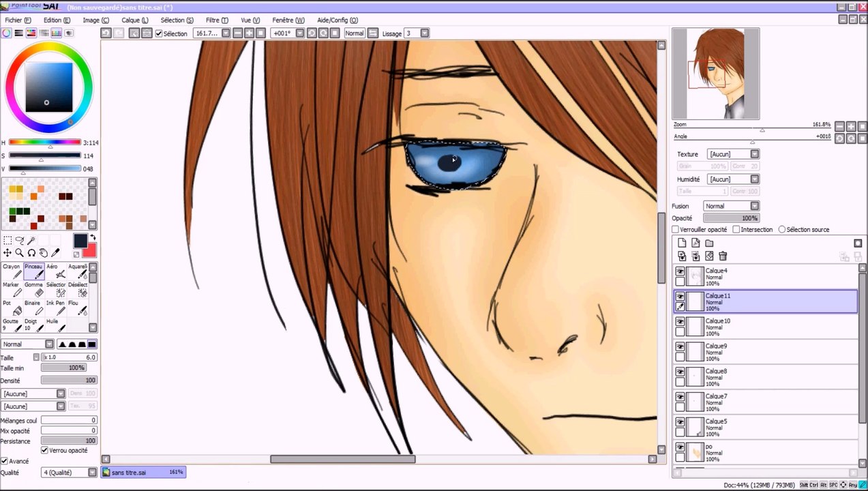Image resolution: width=868 pixels, height=491 pixels.
Task: Open the Lissage stabilizer dropdown
Action: 417,33
